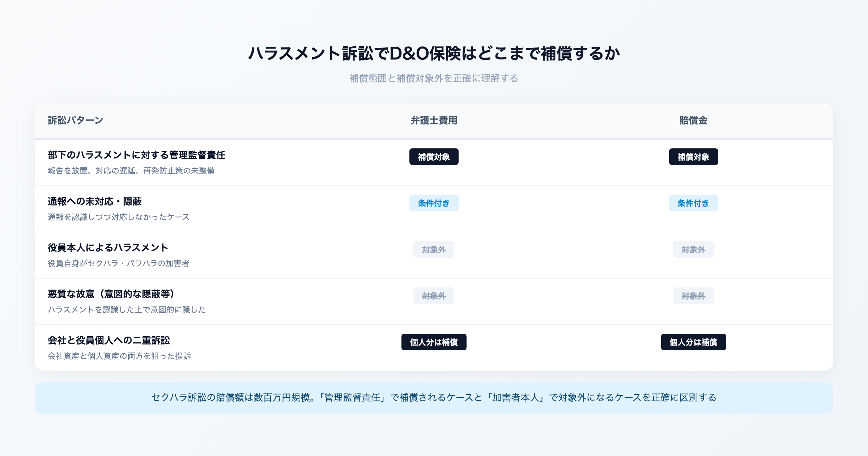Select the 訴訟パターン column header
This screenshot has width=868, height=456.
[x=74, y=121]
